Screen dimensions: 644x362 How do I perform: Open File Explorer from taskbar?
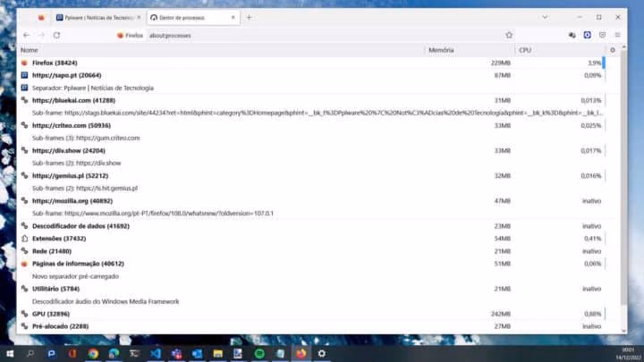point(217,353)
